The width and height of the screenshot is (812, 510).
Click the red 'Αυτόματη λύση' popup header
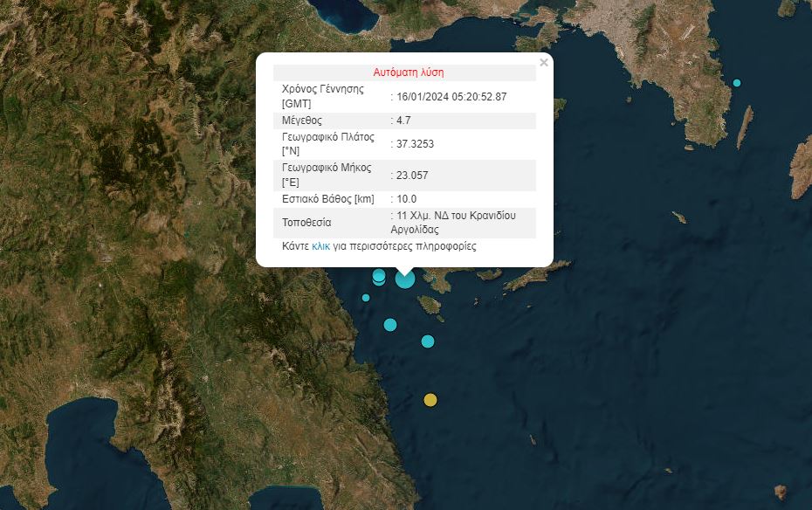coord(409,72)
